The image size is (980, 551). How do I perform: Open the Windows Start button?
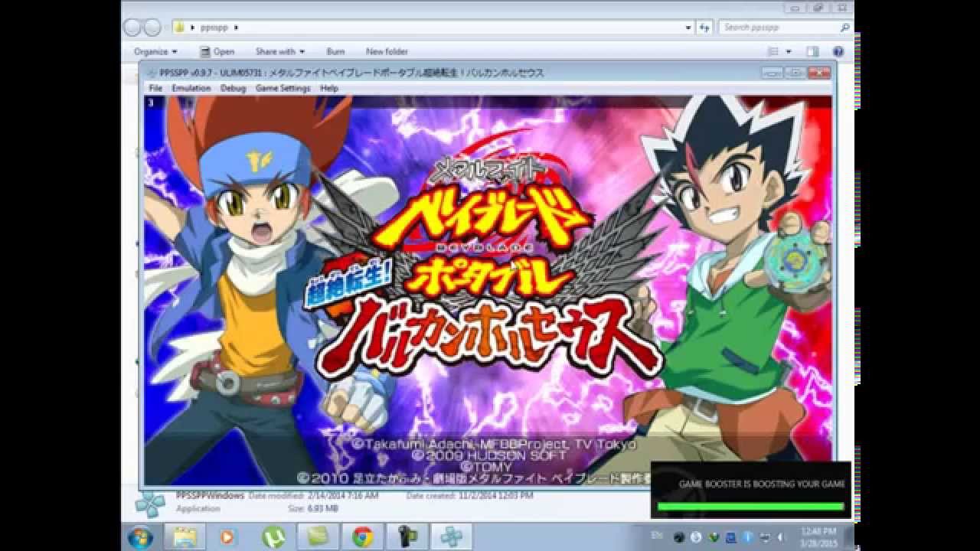[140, 536]
